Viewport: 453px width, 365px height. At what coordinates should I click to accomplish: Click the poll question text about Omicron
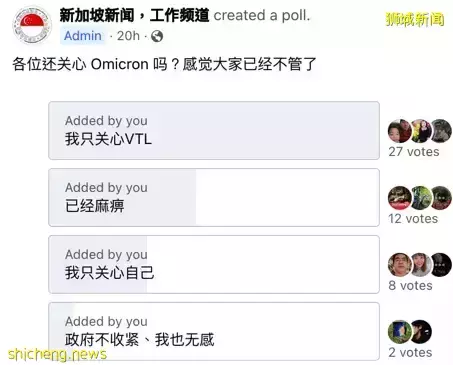[x=164, y=64]
